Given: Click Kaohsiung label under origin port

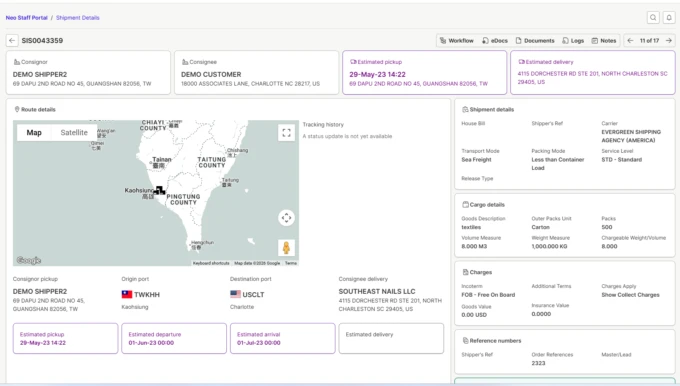Looking at the screenshot, I should pyautogui.click(x=134, y=307).
